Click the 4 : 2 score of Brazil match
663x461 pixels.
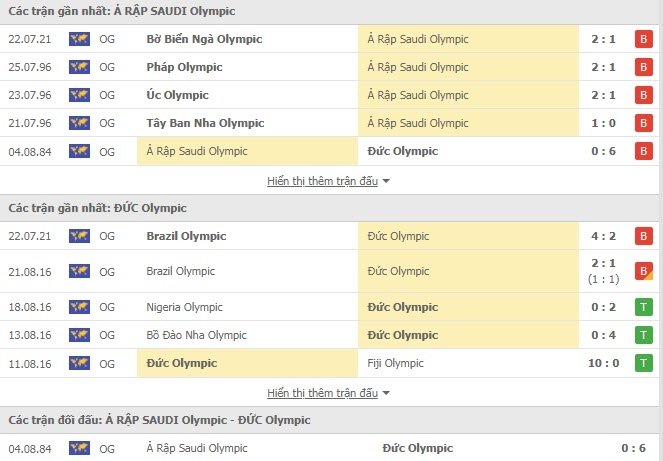pyautogui.click(x=603, y=236)
